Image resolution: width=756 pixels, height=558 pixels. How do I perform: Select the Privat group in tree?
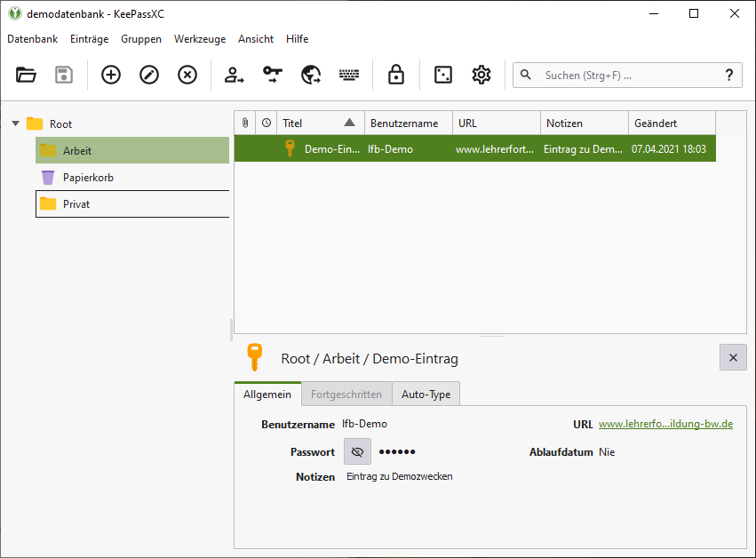click(x=76, y=204)
